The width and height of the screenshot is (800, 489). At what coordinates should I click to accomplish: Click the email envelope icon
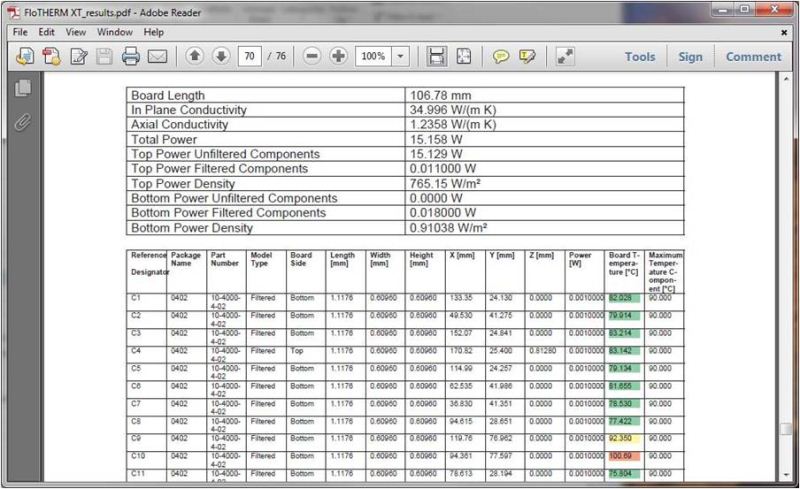(x=158, y=57)
